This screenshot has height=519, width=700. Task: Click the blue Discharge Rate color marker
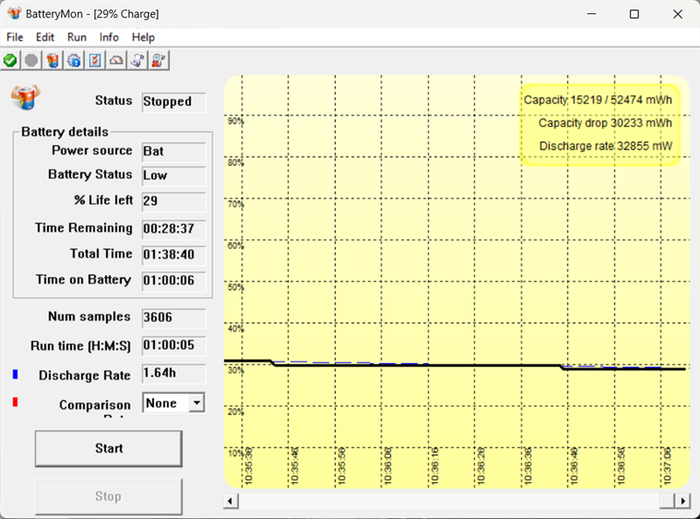(15, 374)
